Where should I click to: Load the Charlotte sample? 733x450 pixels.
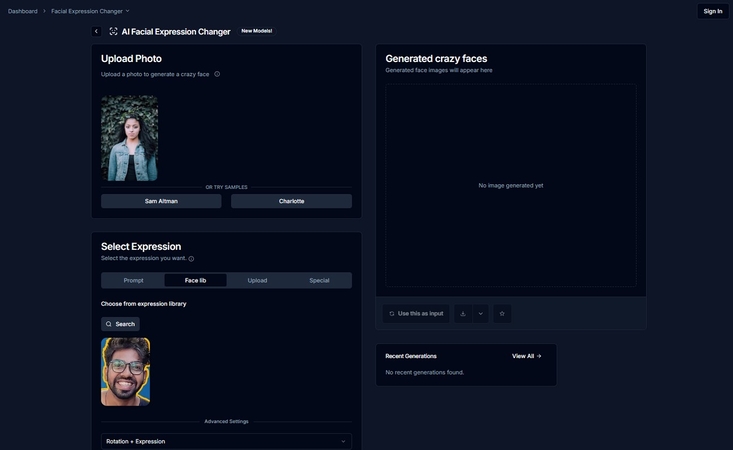(291, 201)
